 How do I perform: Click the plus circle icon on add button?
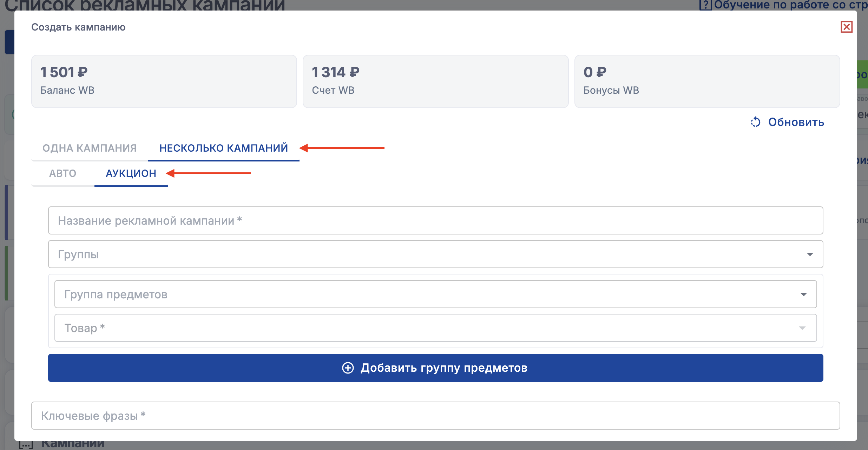point(348,368)
